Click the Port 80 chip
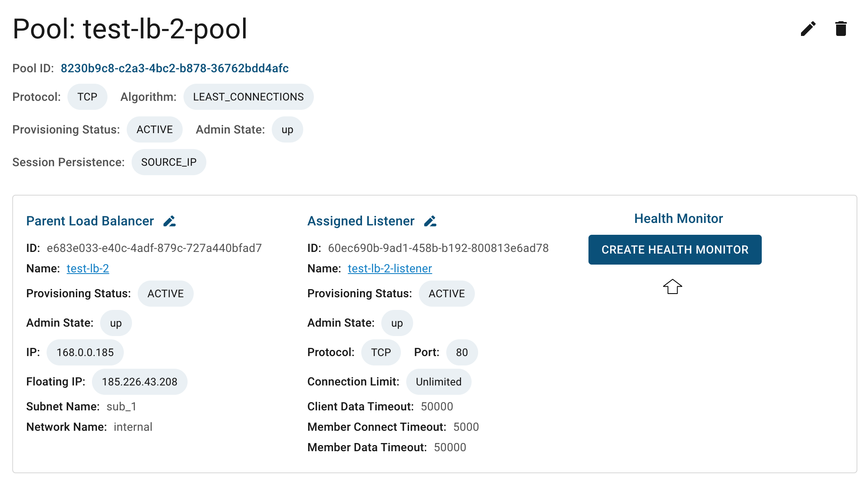 pos(462,352)
